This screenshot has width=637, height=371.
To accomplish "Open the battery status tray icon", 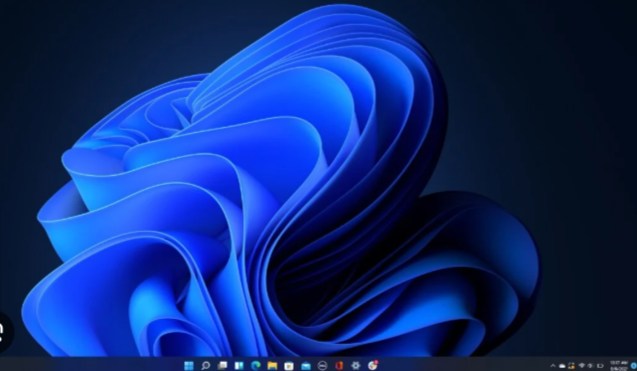I will click(x=600, y=366).
